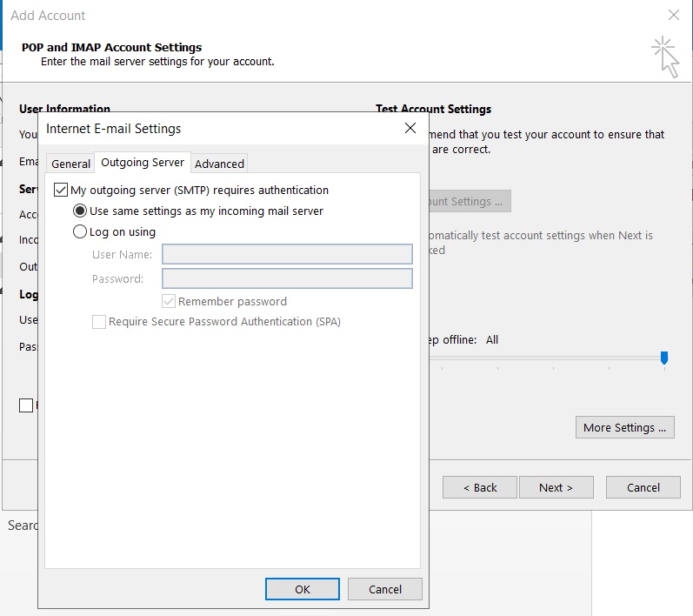This screenshot has height=616, width=693.
Task: Proceed with the Next > button
Action: 555,487
